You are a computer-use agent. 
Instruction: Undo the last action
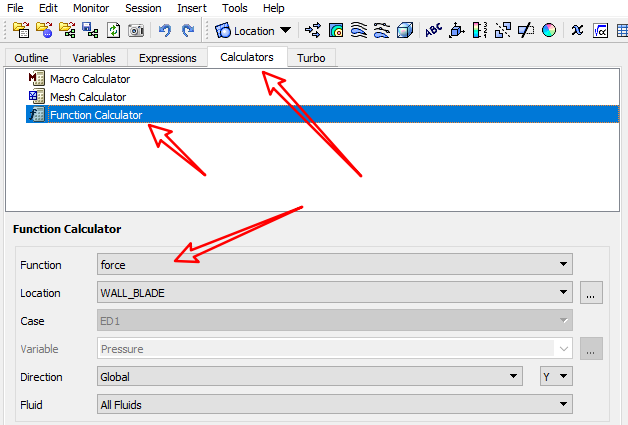pos(165,31)
